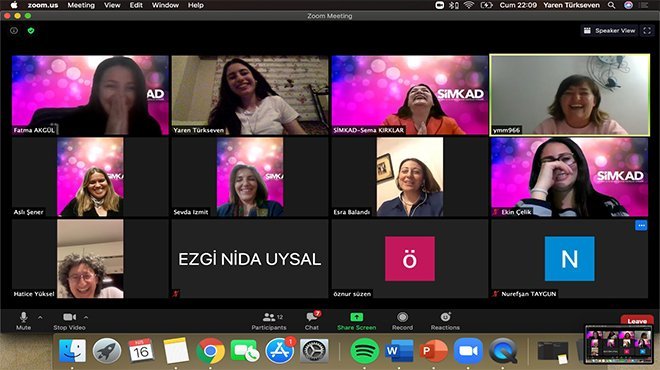
Task: Open Reactions menu
Action: point(445,321)
